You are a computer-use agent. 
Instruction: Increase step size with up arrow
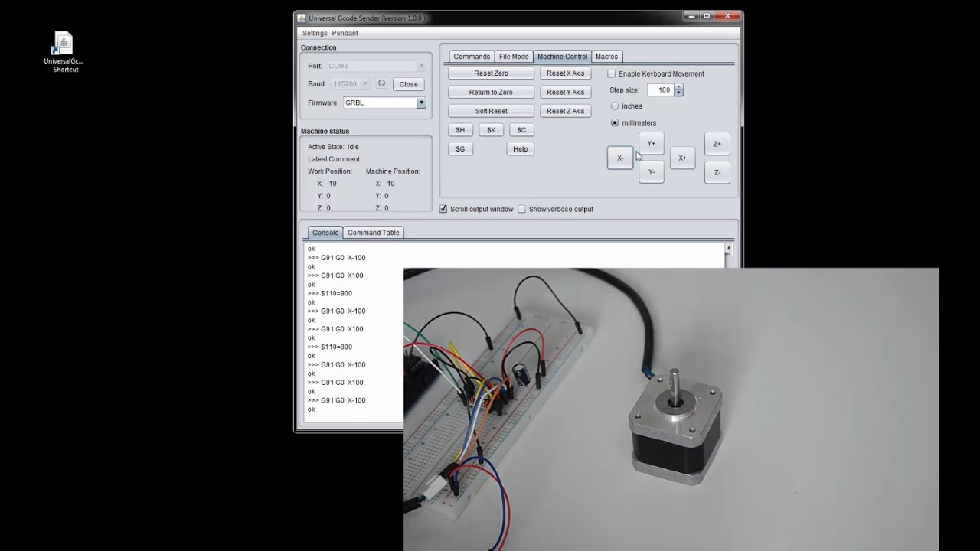click(x=678, y=87)
